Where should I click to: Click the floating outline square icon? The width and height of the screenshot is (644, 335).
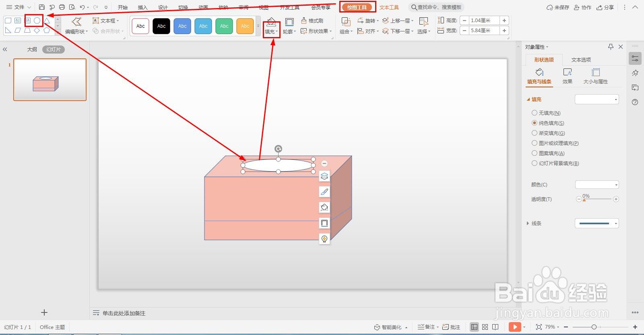[x=324, y=223]
